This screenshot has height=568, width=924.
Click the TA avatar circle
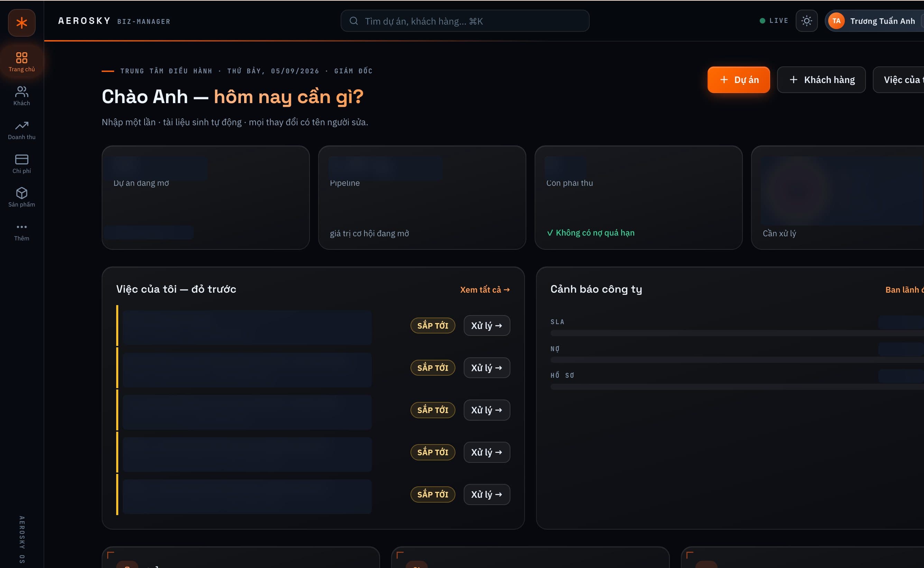pyautogui.click(x=836, y=21)
